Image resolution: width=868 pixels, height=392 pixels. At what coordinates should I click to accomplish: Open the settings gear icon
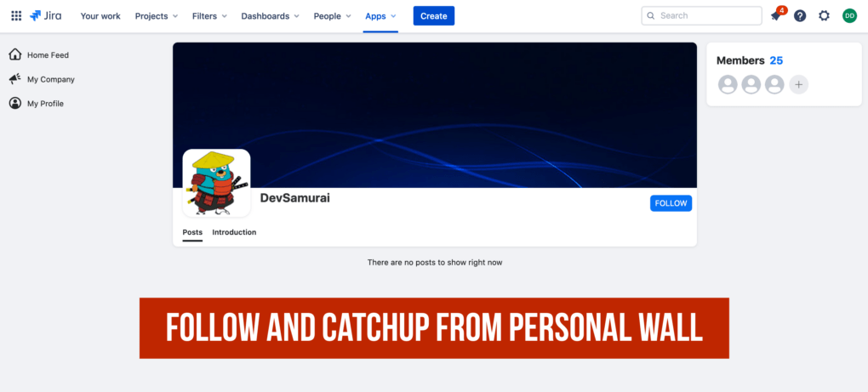[825, 16]
